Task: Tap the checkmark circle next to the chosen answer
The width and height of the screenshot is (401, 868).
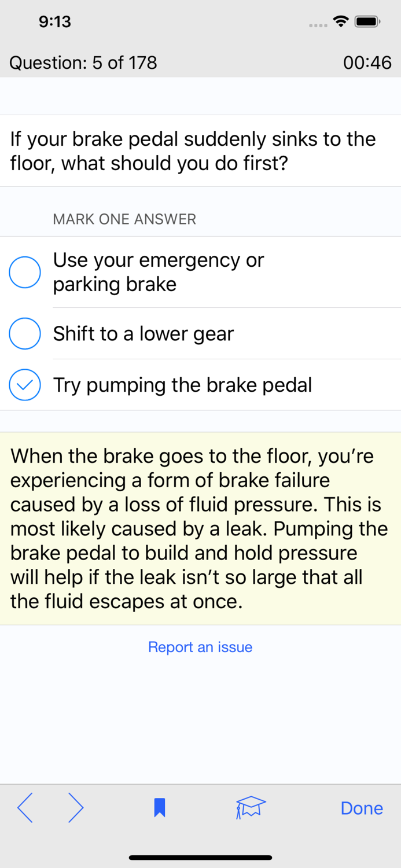Action: click(x=24, y=384)
